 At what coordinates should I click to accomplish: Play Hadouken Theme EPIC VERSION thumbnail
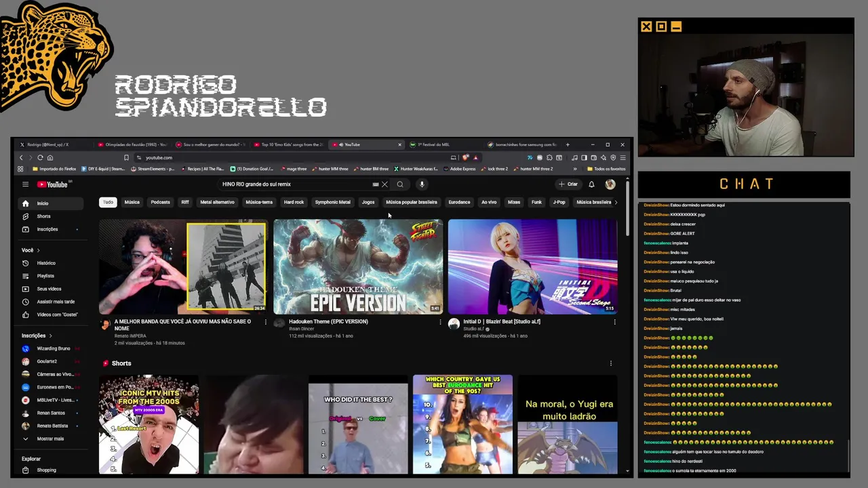tap(358, 266)
